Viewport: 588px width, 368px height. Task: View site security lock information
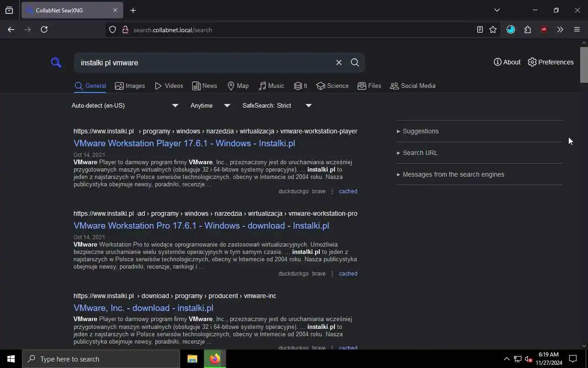click(125, 29)
